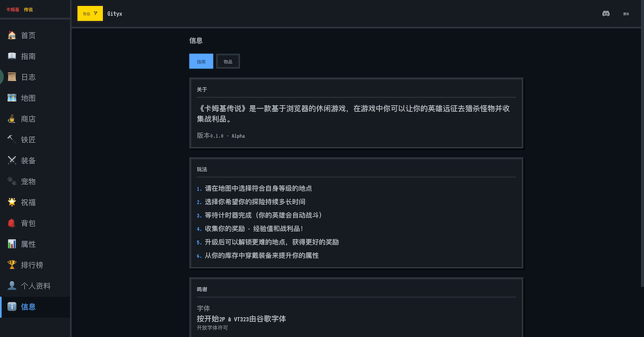The image size is (644, 337).
Task: Click the 卡姆基 传说 game logo
Action: click(x=19, y=10)
